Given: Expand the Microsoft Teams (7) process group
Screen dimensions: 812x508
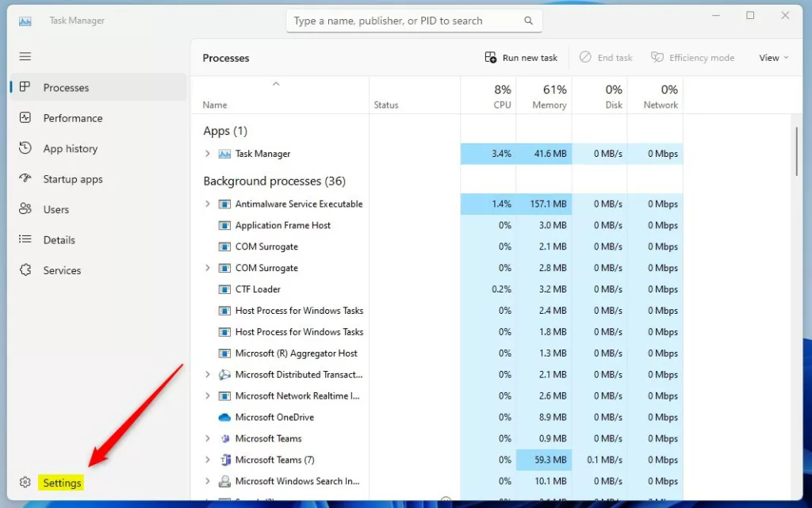Looking at the screenshot, I should (x=208, y=460).
